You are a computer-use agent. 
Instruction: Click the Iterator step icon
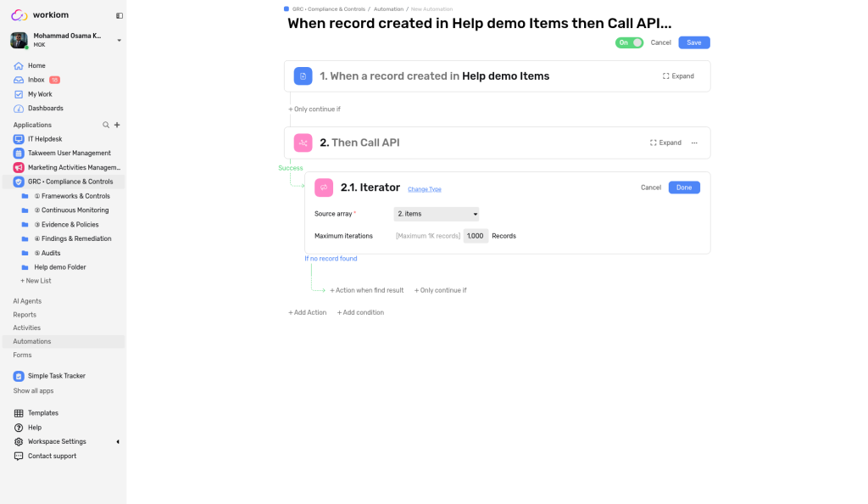point(324,188)
